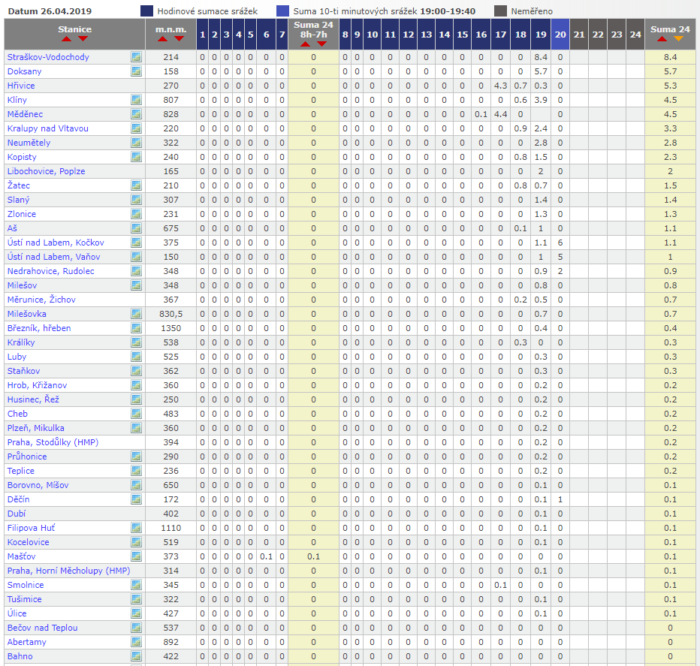Screen dimensions: 700x666
Task: Open Měrunice, Žichov station link
Action: pyautogui.click(x=42, y=300)
